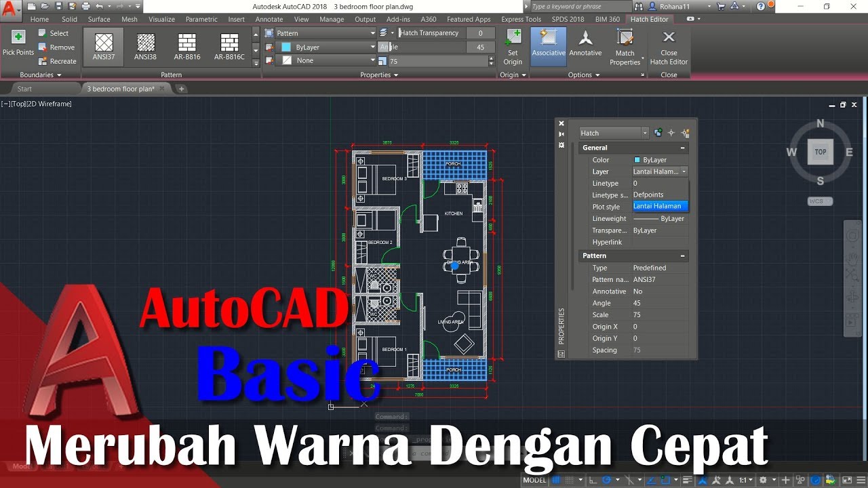The width and height of the screenshot is (868, 488).
Task: Click Help question mark icon
Action: click(761, 6)
